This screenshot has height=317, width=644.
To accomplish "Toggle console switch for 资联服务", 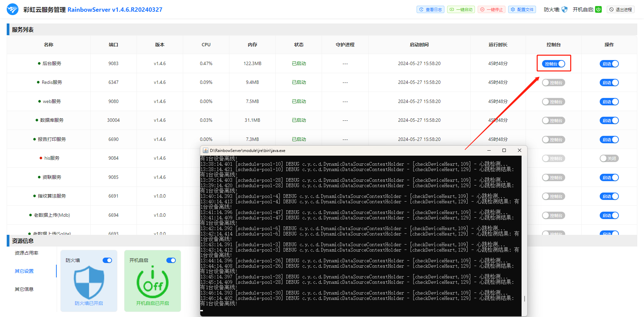I will tap(554, 177).
